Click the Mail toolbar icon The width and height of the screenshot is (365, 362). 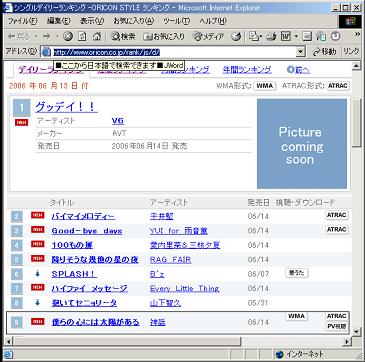(254, 36)
